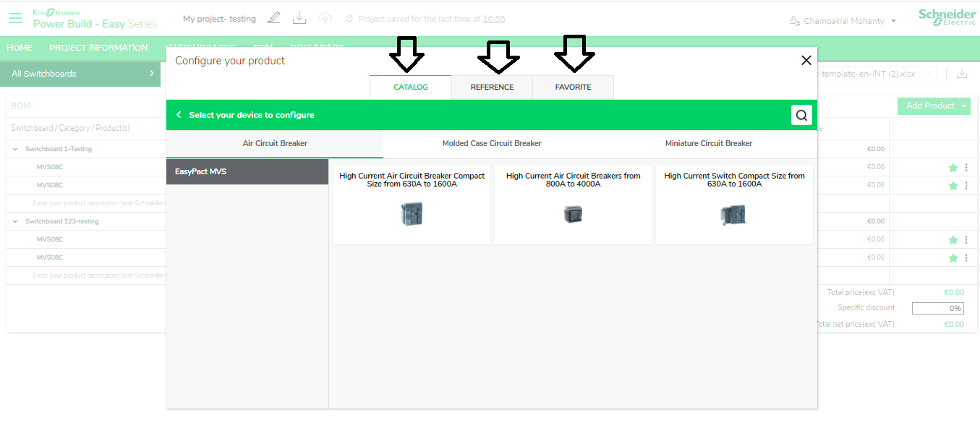This screenshot has width=980, height=423.
Task: Go back using the chevron beside Select your device
Action: (179, 115)
